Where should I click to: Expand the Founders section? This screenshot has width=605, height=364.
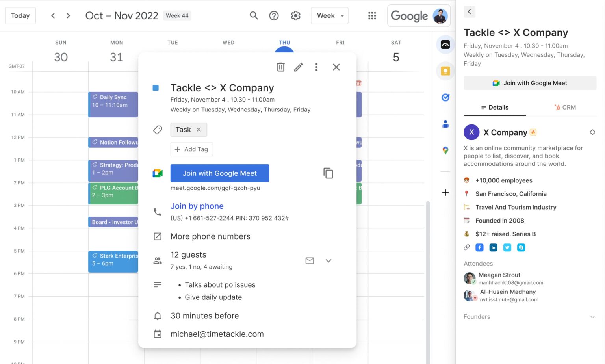pos(530,317)
